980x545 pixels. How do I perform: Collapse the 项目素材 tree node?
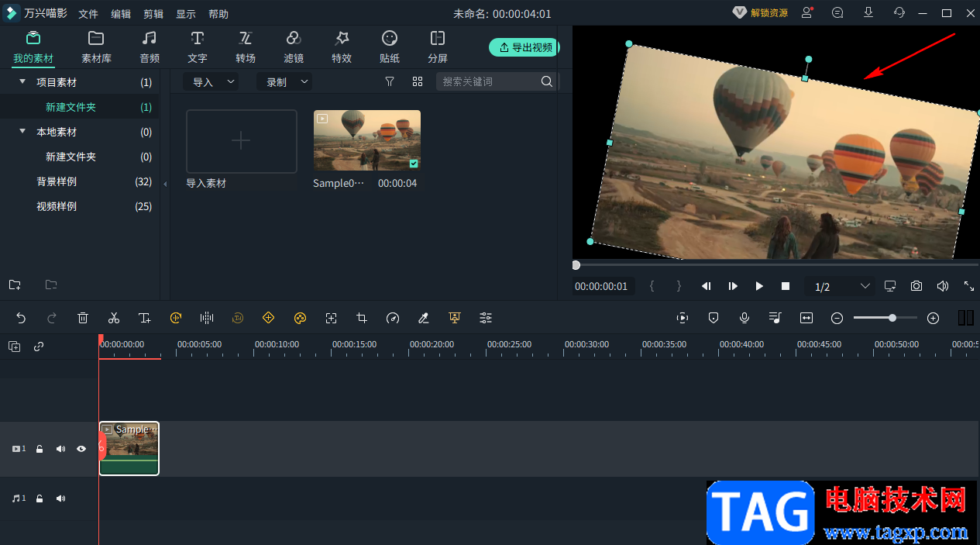click(22, 81)
